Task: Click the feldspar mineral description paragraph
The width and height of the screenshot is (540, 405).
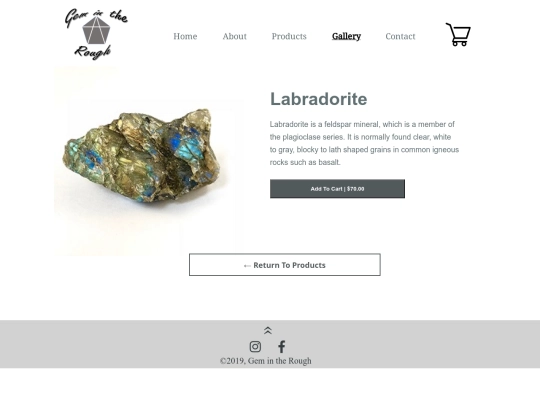Action: pos(364,143)
